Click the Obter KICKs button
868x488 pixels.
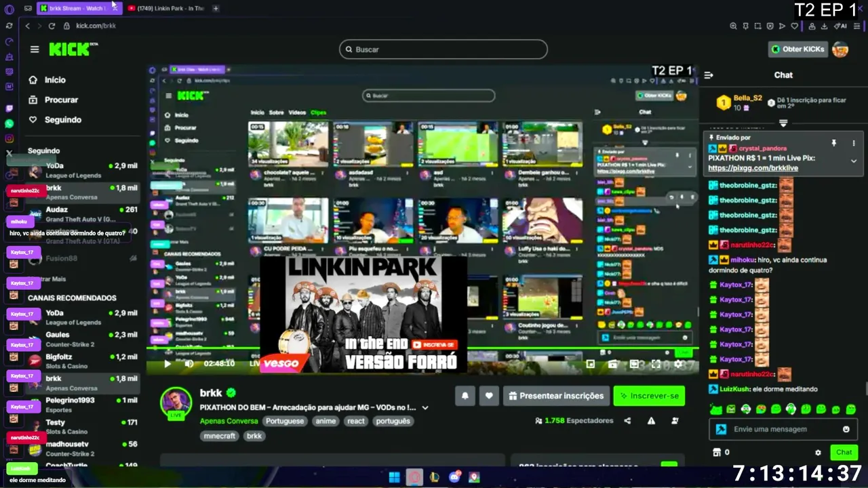(x=798, y=49)
